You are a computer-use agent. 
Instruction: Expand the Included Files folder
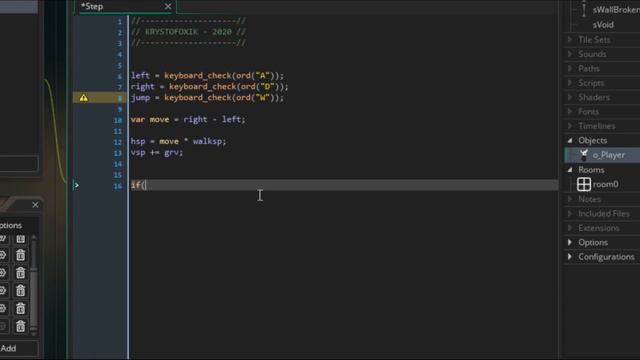coord(570,213)
